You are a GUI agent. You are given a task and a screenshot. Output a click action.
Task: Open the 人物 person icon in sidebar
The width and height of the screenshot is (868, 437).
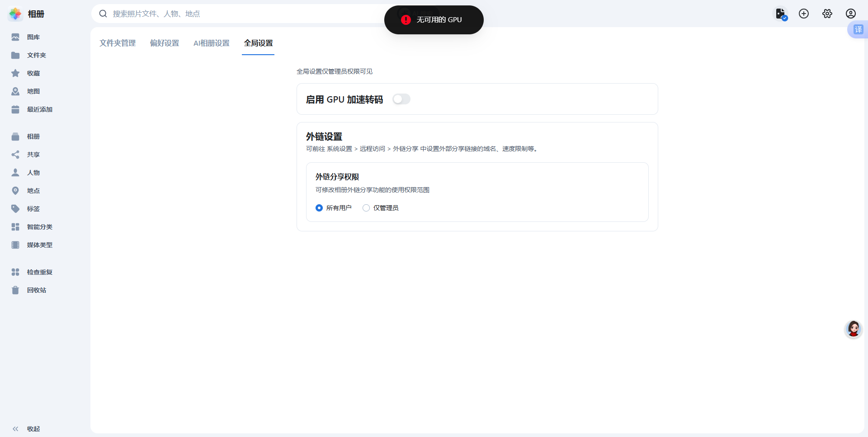(15, 173)
